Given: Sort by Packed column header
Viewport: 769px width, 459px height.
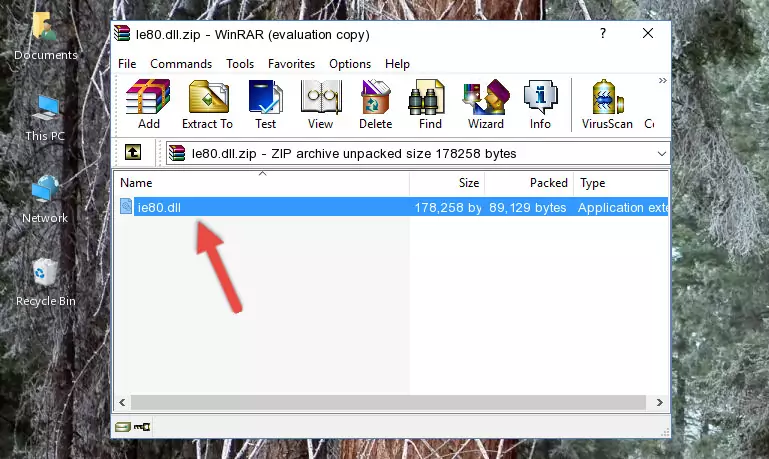Looking at the screenshot, I should pos(529,183).
